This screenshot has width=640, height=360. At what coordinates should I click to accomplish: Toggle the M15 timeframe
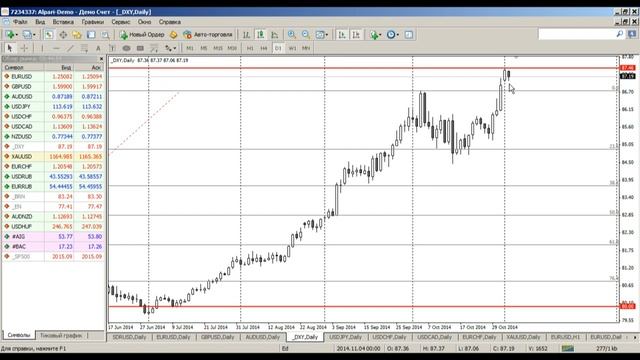click(218, 48)
